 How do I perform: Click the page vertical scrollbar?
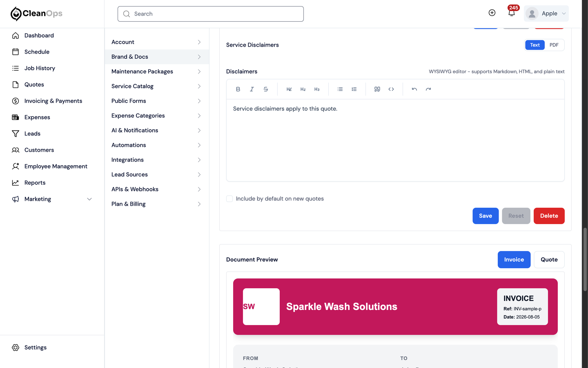(x=585, y=259)
